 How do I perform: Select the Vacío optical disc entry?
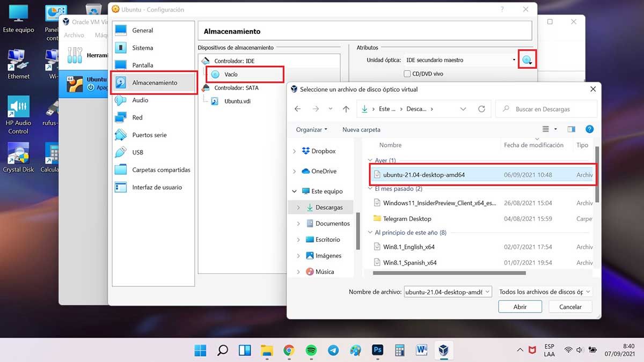click(x=231, y=75)
